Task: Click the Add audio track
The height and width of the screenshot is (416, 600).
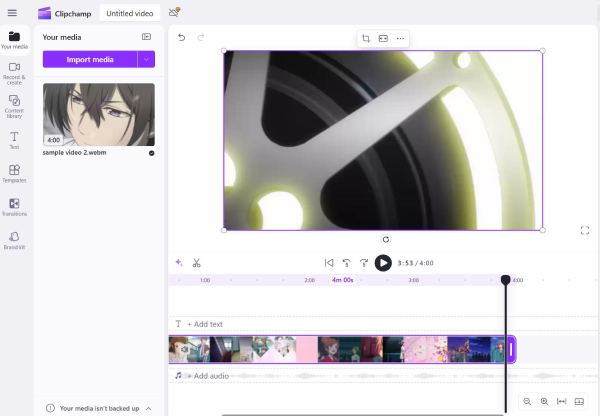Action: click(x=383, y=376)
